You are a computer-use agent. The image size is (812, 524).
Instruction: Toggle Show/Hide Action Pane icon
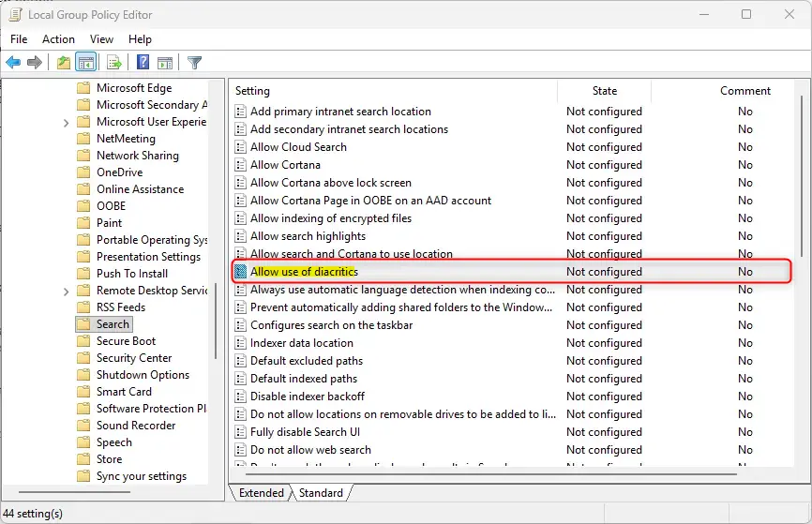pos(165,63)
